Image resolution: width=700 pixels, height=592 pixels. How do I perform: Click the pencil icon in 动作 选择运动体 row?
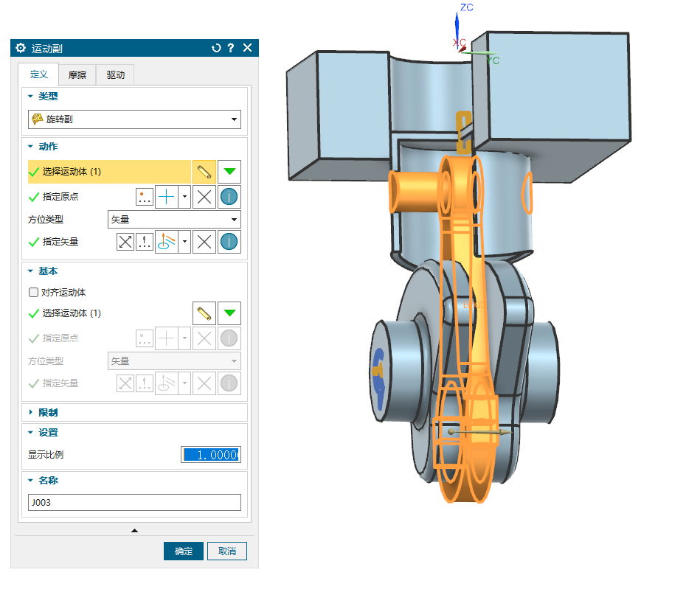(x=204, y=172)
